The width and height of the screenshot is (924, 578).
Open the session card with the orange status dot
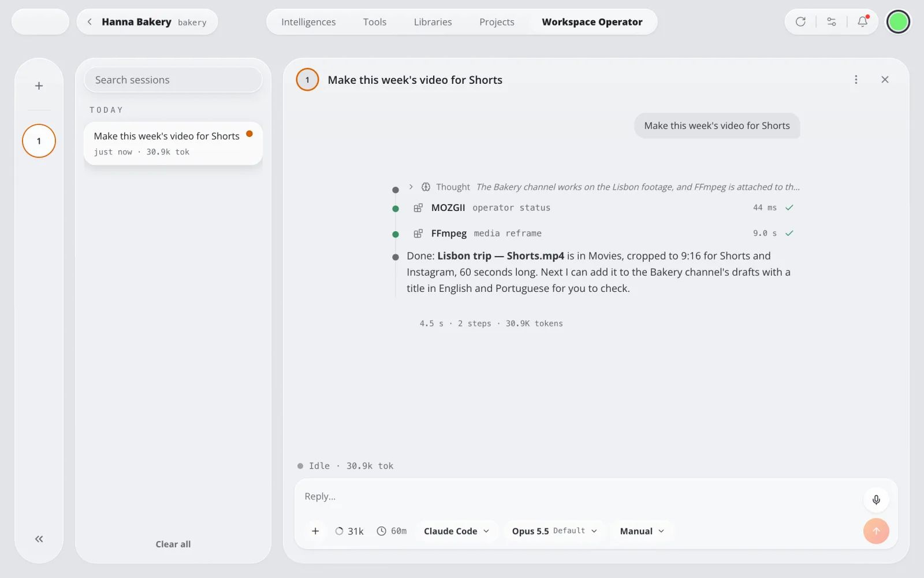coord(173,143)
